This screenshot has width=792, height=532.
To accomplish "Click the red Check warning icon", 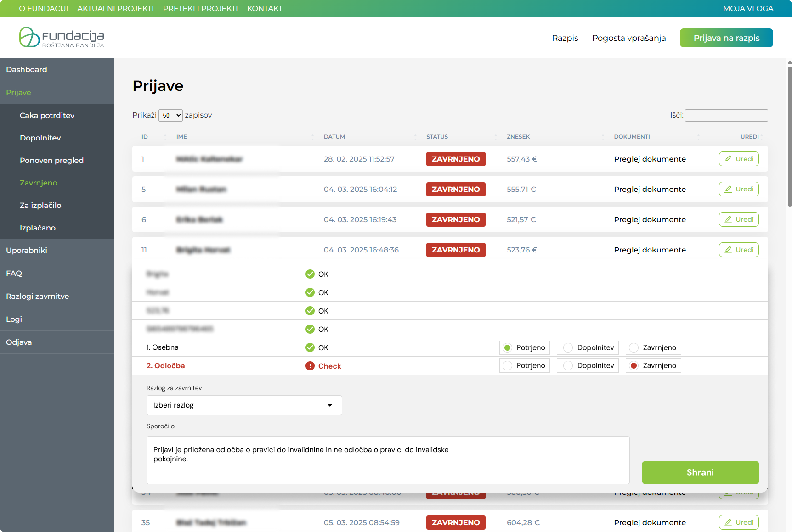I will coord(310,366).
